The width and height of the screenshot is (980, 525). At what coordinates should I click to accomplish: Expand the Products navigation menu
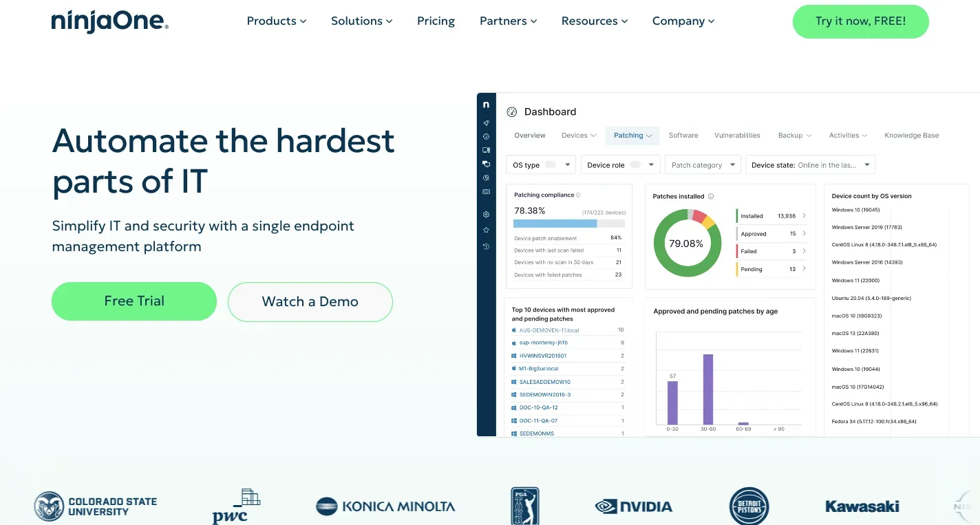pyautogui.click(x=277, y=21)
